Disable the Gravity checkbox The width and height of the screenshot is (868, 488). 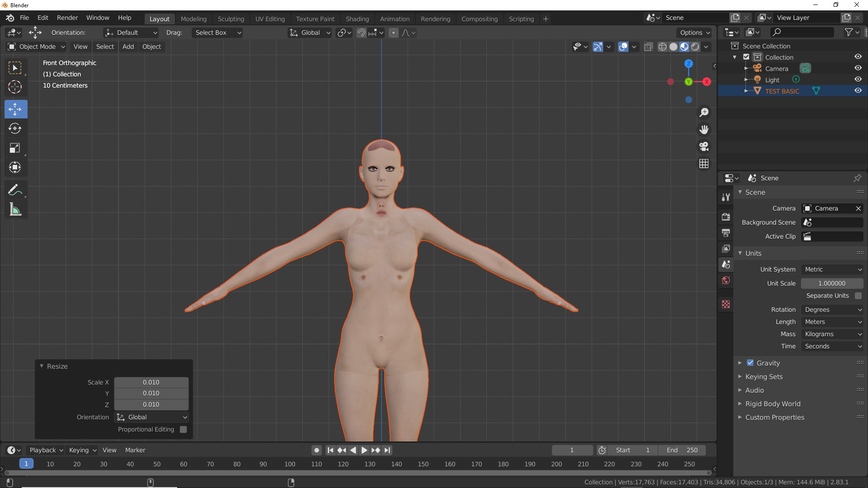coord(750,363)
